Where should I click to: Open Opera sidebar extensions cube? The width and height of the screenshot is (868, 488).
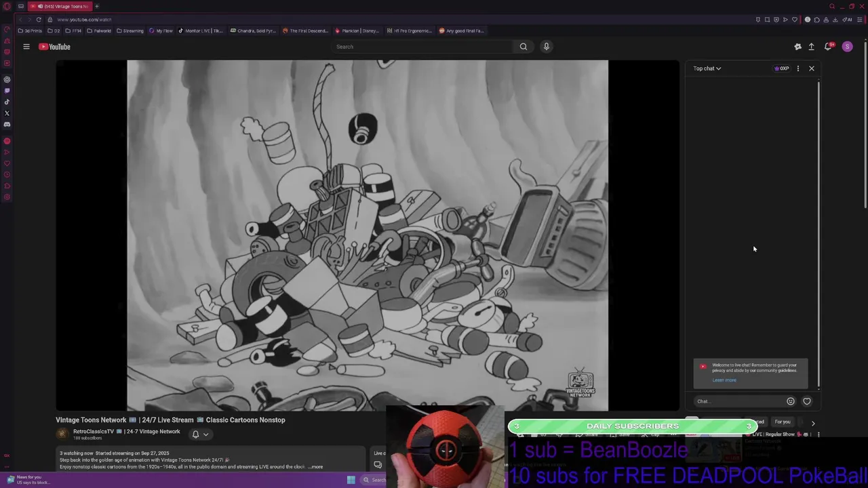tap(7, 186)
